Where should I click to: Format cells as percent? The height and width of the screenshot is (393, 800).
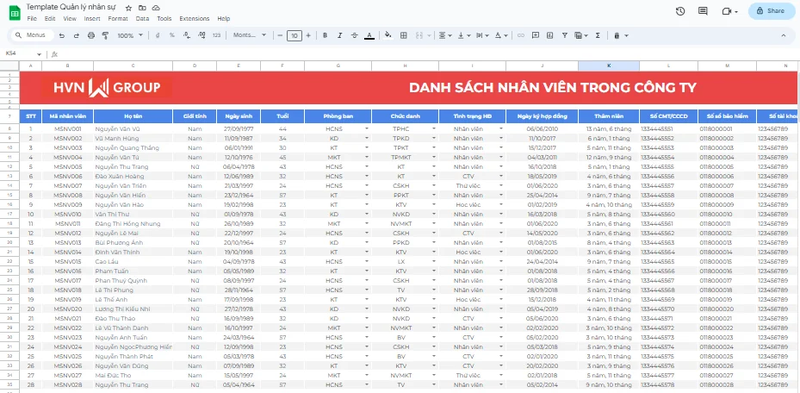coord(172,36)
